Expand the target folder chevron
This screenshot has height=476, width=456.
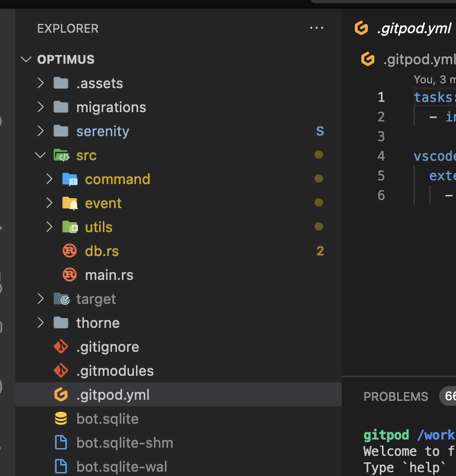click(40, 298)
